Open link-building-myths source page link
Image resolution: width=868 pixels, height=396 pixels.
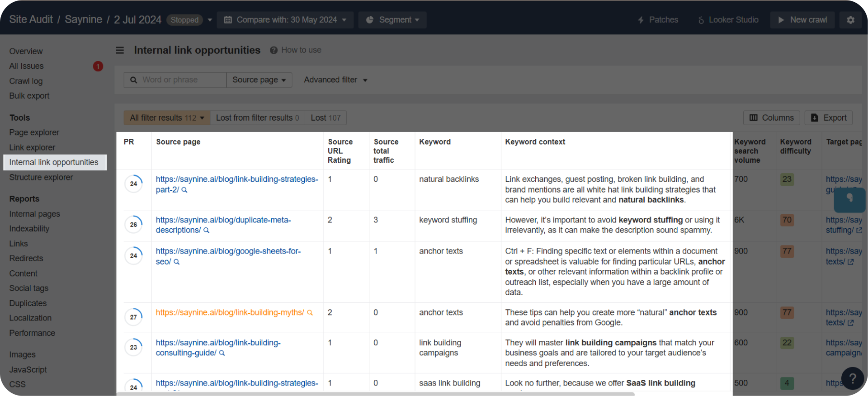coord(230,313)
